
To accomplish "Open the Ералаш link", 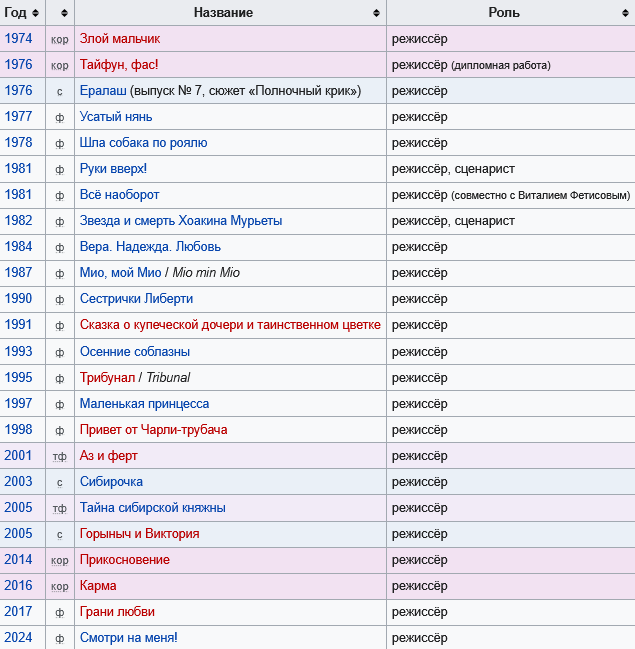I will click(x=103, y=91).
